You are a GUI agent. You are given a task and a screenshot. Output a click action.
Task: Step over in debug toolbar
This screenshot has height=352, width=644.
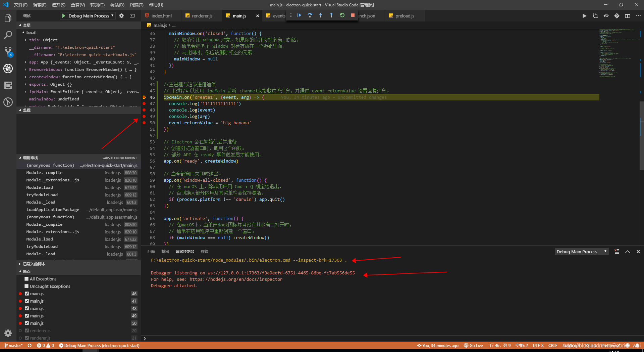(310, 15)
